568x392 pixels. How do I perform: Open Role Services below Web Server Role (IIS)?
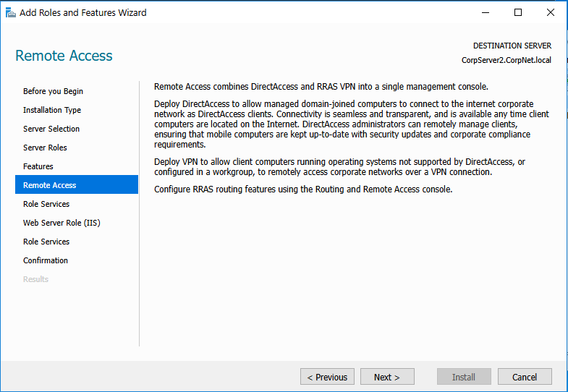pyautogui.click(x=46, y=242)
